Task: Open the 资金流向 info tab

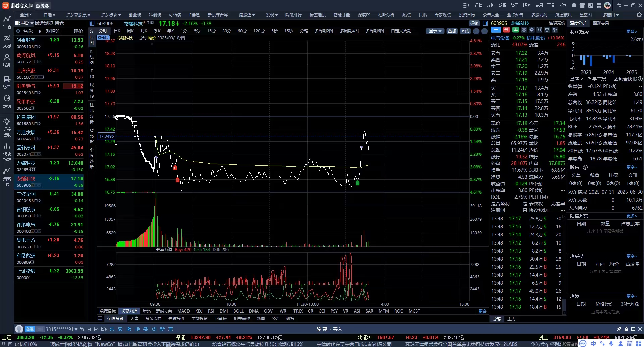Action: coord(153,319)
